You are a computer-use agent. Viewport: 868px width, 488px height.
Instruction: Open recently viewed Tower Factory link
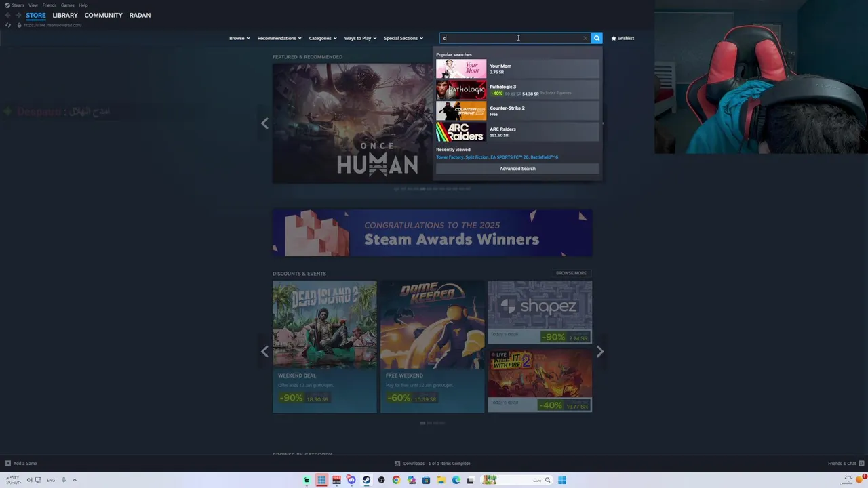450,157
